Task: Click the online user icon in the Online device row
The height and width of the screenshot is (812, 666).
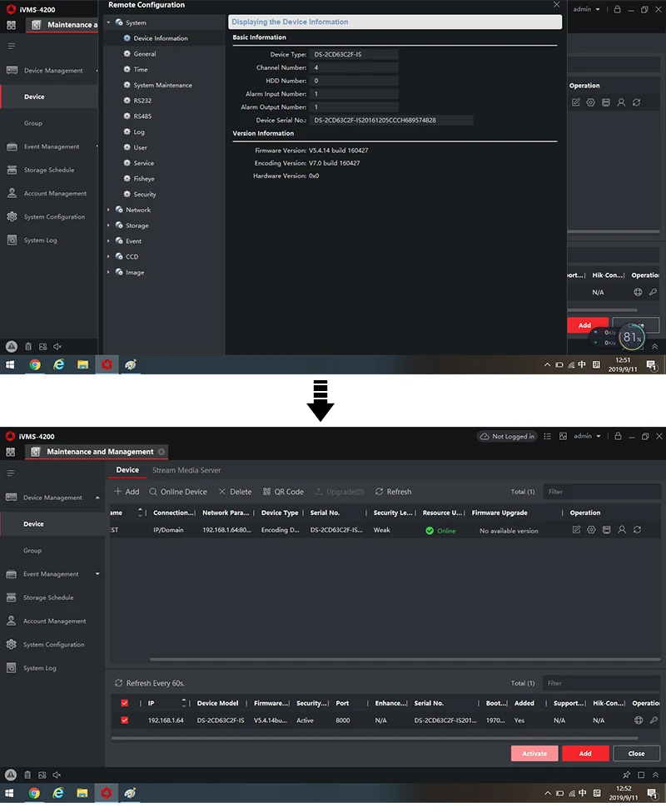Action: (x=622, y=530)
